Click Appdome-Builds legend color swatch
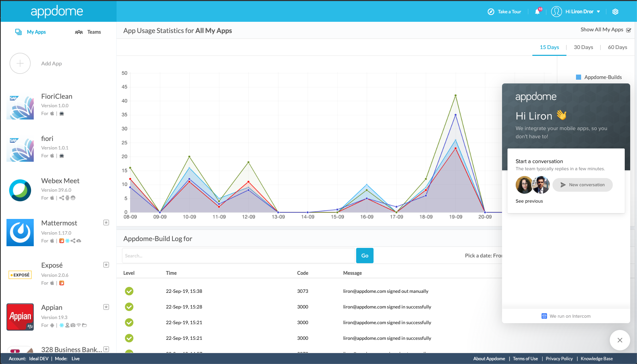The width and height of the screenshot is (637, 364). click(578, 77)
